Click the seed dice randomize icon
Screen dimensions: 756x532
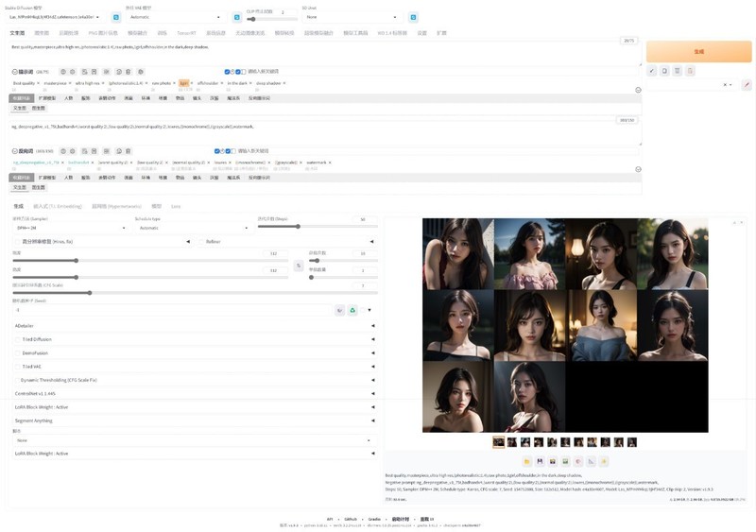coord(339,310)
